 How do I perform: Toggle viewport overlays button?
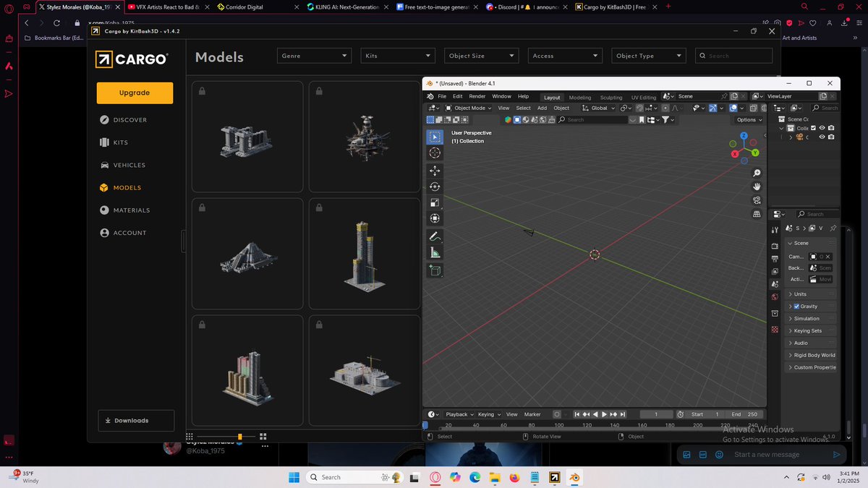pos(733,108)
